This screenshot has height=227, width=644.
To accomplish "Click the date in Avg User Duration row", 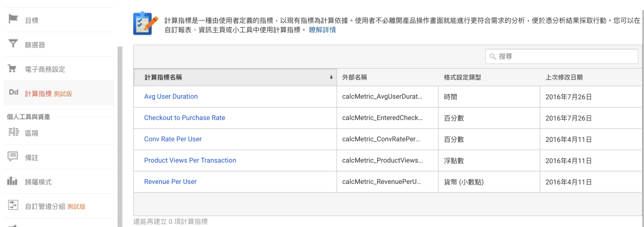I will (569, 97).
